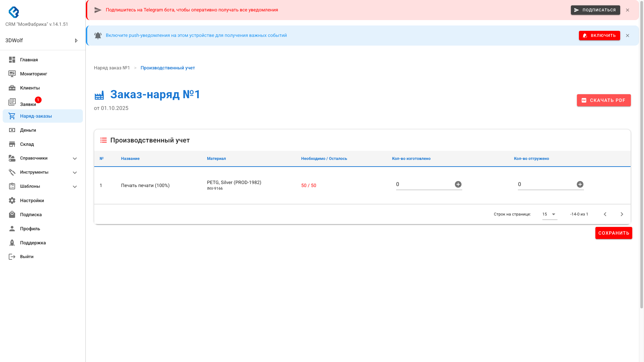Click the Поддержка rocket icon
Viewport: 644px width, 362px height.
(12, 243)
